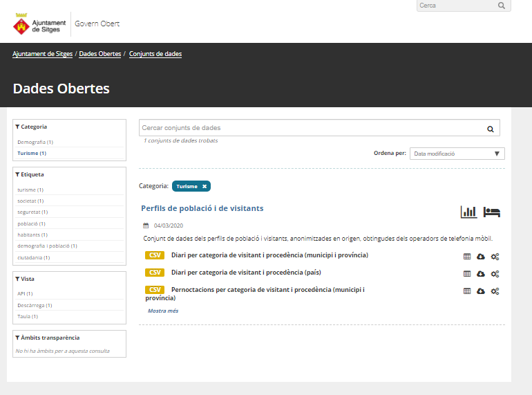Go to Dades Obertes breadcrumb
Image resolution: width=532 pixels, height=395 pixels.
[x=100, y=54]
